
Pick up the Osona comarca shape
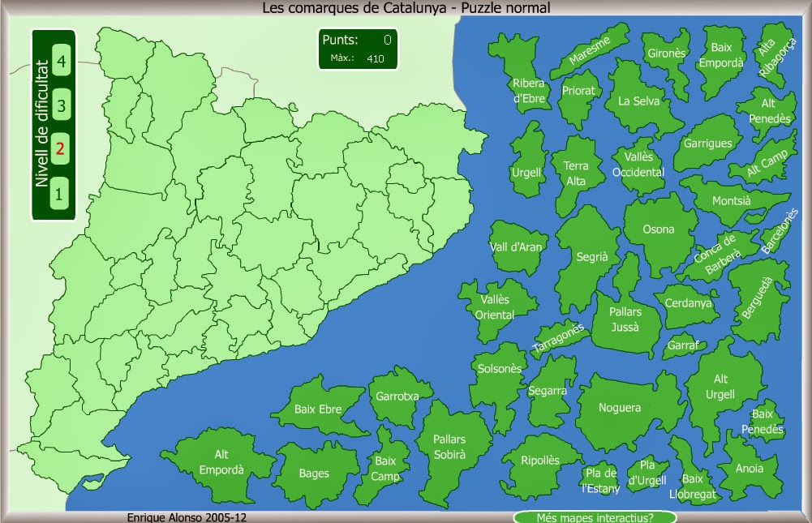click(x=659, y=229)
